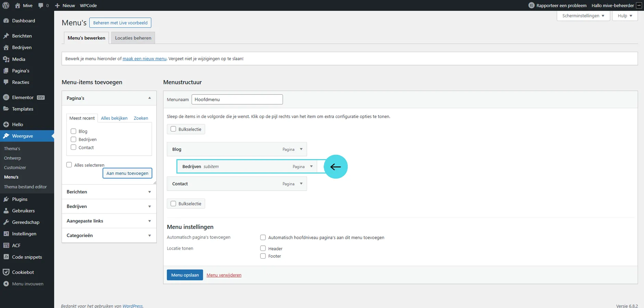
Task: Click the Menu verwijderen link
Action: tap(224, 275)
